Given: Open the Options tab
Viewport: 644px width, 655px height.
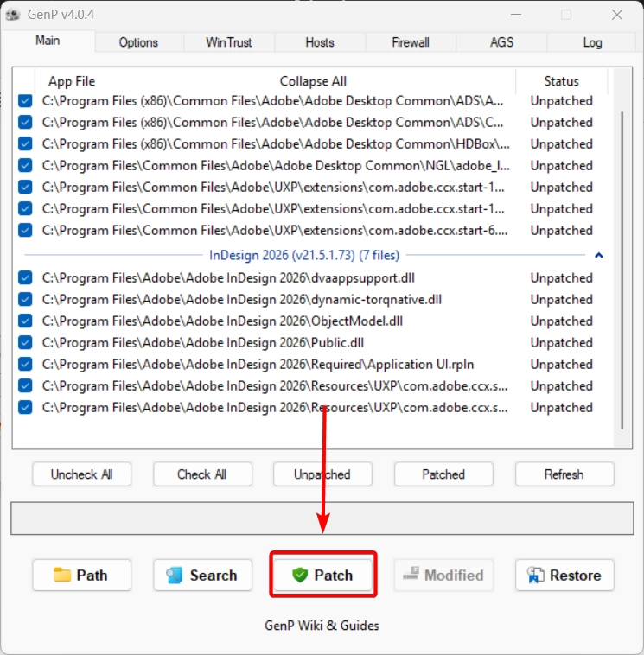Looking at the screenshot, I should (x=138, y=42).
